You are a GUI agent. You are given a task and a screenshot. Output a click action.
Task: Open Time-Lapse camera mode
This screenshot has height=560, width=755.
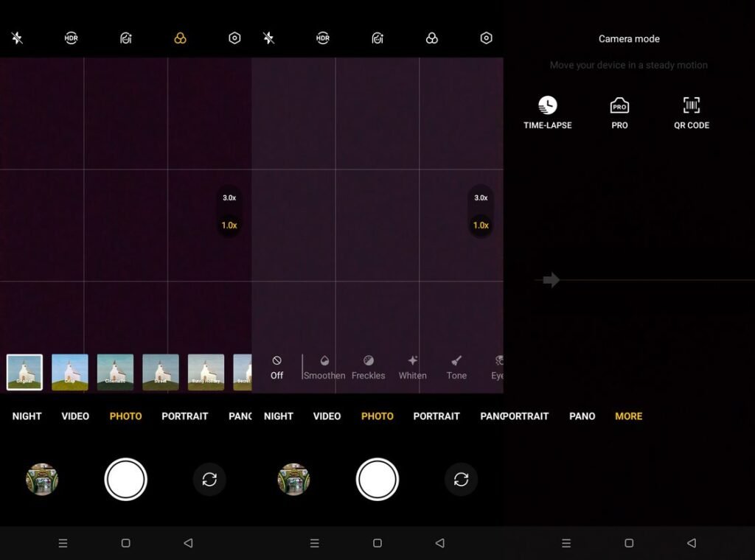(x=548, y=113)
